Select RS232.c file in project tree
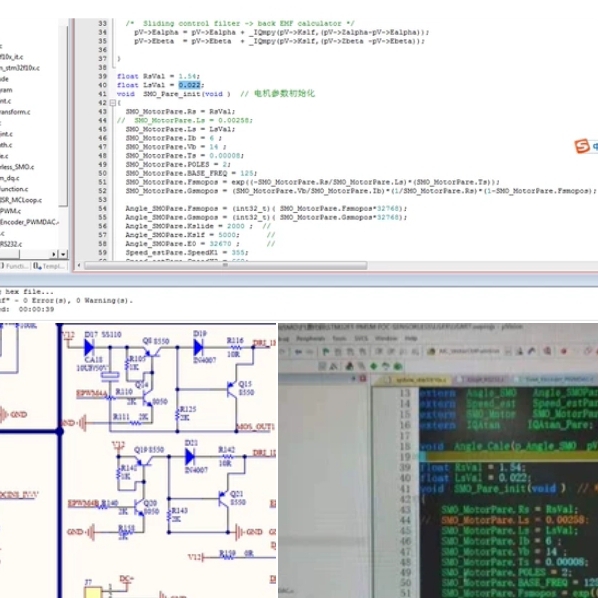 coord(11,244)
